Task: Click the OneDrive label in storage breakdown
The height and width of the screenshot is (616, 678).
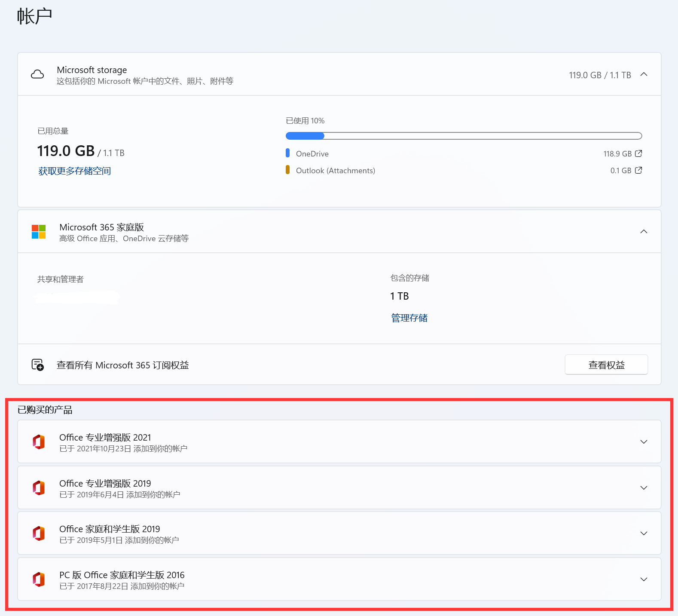Action: (312, 153)
